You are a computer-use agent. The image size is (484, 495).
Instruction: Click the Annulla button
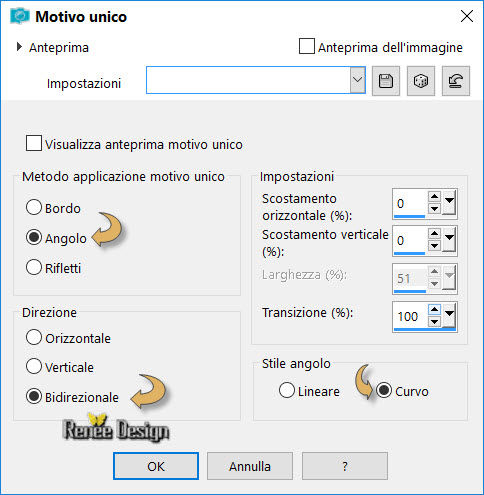pyautogui.click(x=250, y=466)
